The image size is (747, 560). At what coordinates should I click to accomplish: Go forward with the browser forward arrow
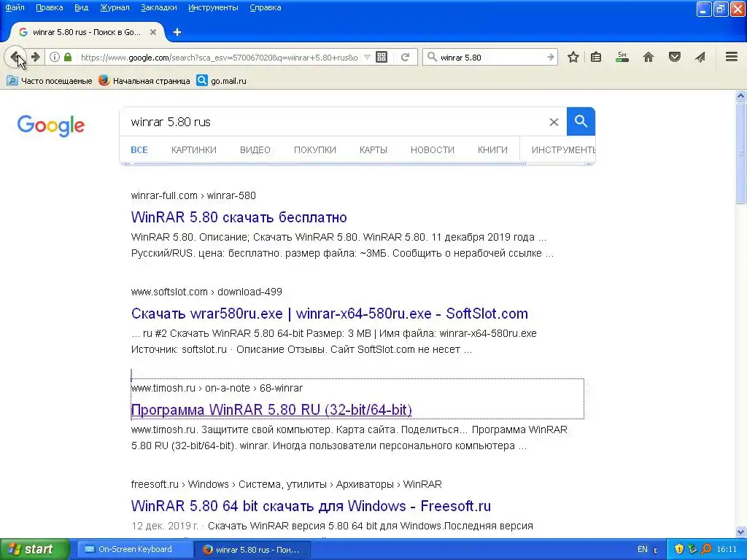click(35, 57)
